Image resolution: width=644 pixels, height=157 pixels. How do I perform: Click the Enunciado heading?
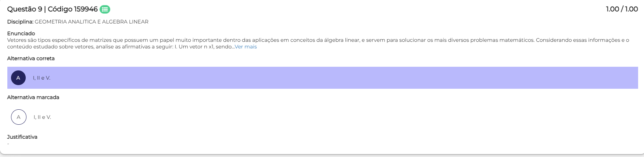(21, 33)
